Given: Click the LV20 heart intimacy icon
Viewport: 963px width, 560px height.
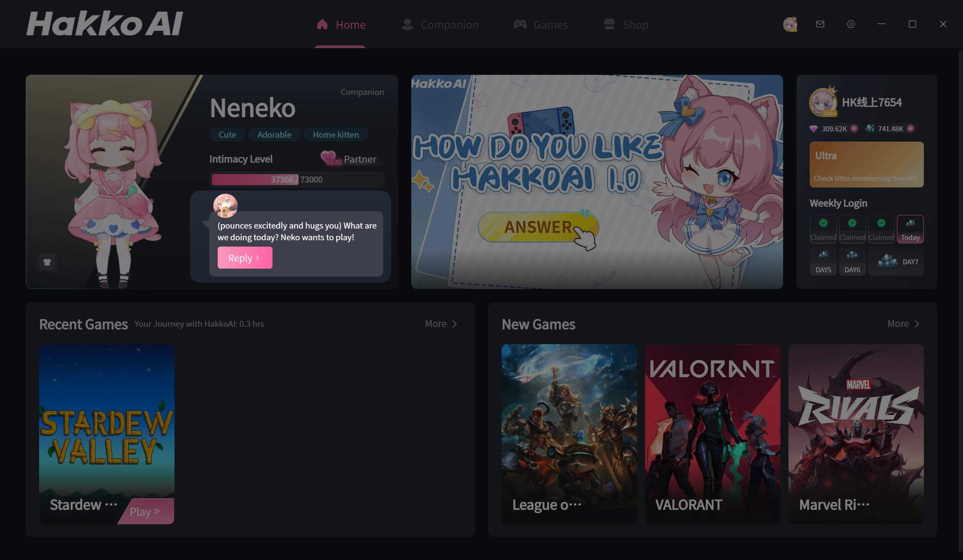Looking at the screenshot, I should [330, 158].
